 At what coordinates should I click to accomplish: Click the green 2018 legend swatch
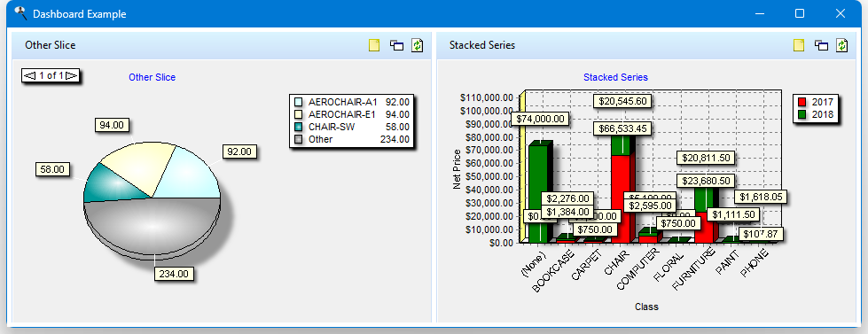coord(802,115)
